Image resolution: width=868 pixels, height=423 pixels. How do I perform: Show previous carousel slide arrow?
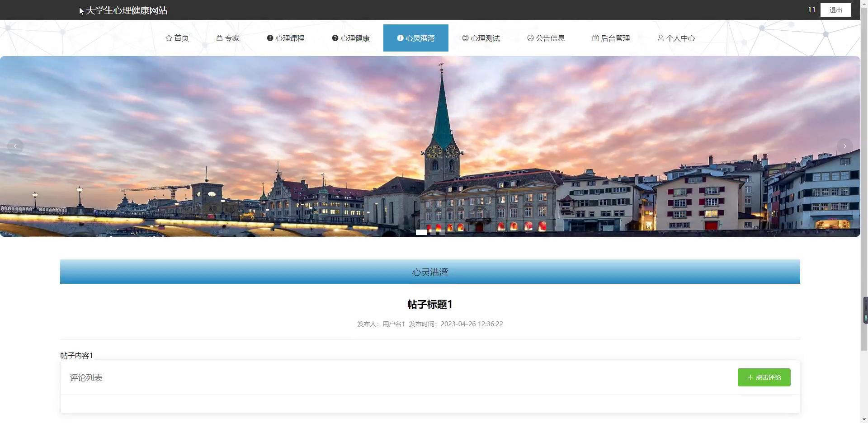click(15, 146)
